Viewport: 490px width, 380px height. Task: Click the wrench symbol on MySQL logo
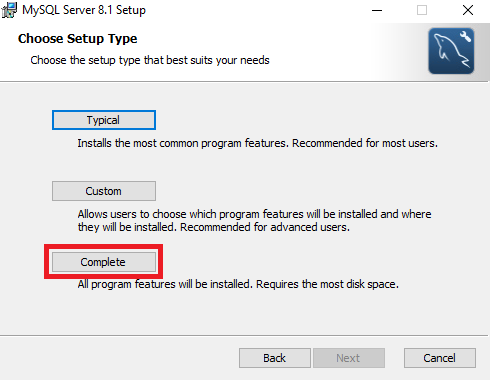click(465, 36)
